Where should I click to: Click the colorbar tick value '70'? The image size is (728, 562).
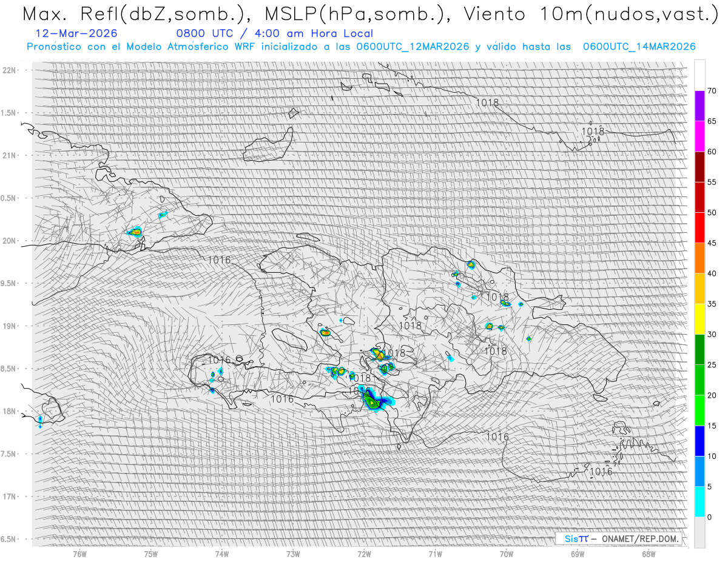click(712, 91)
